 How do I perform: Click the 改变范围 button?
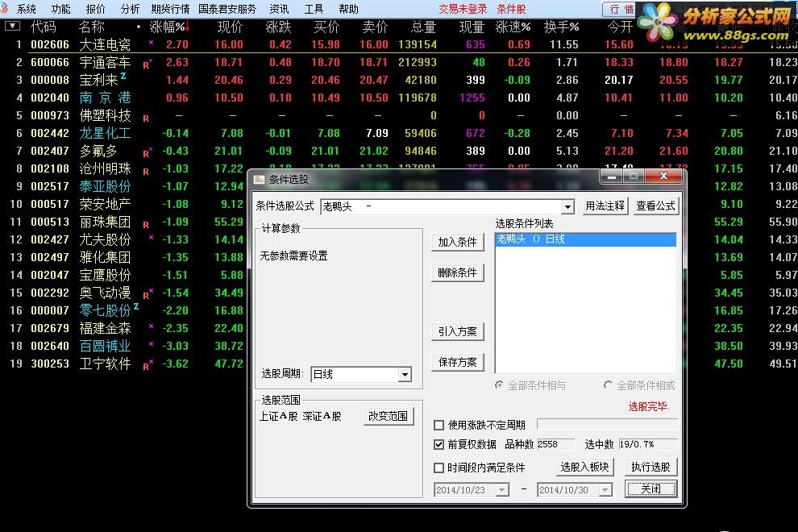[x=389, y=416]
